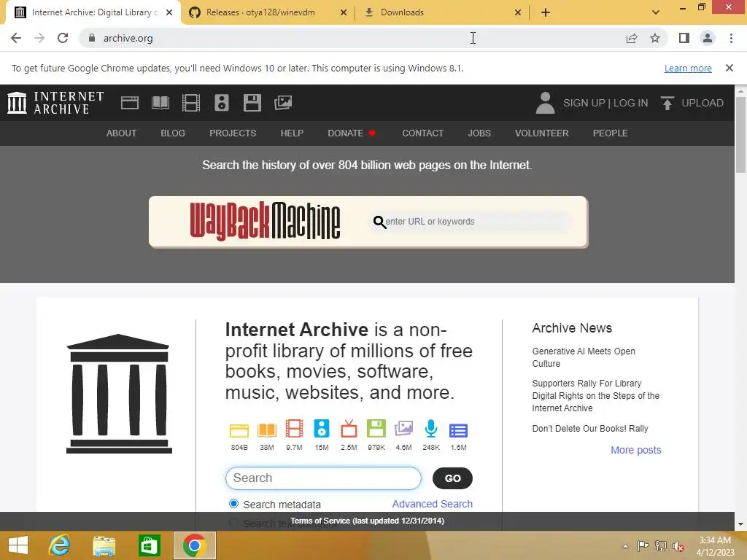Open the Windows Store taskbar icon
Image resolution: width=747 pixels, height=560 pixels.
[x=149, y=545]
